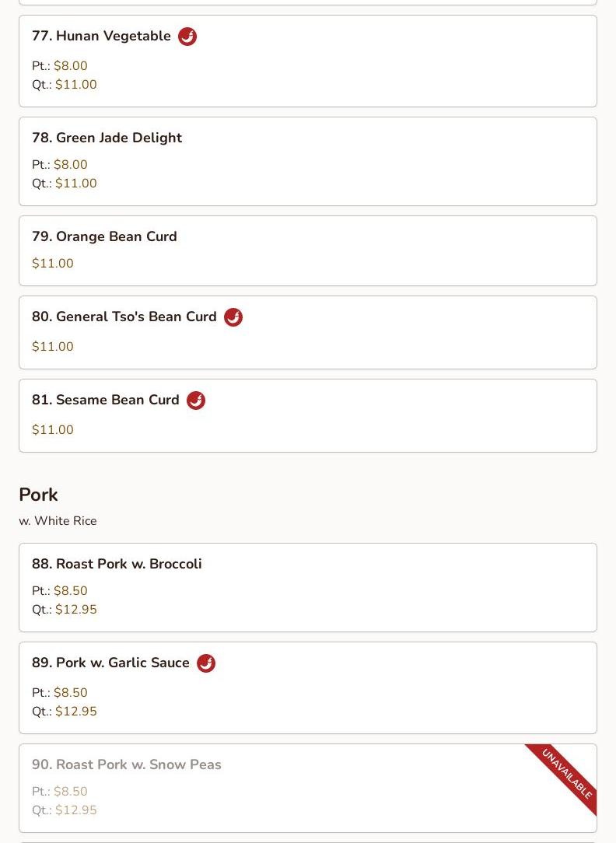The image size is (616, 843).
Task: Click the Unavailable ribbon on Roast Pork w. Snow Peas
Action: click(566, 775)
